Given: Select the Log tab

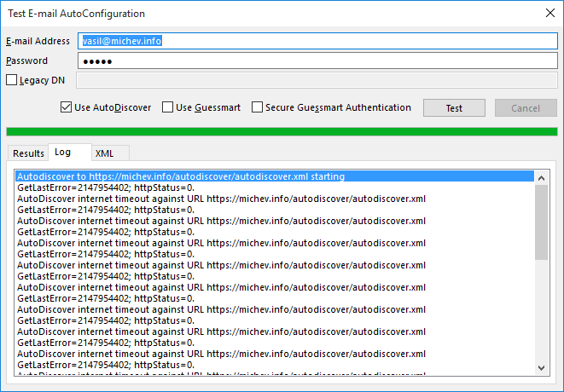Looking at the screenshot, I should point(63,153).
